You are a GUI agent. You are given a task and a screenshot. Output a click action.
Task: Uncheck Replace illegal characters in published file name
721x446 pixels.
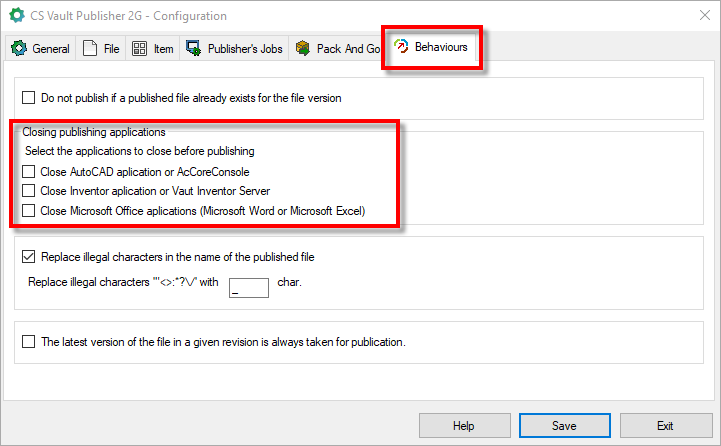[29, 257]
